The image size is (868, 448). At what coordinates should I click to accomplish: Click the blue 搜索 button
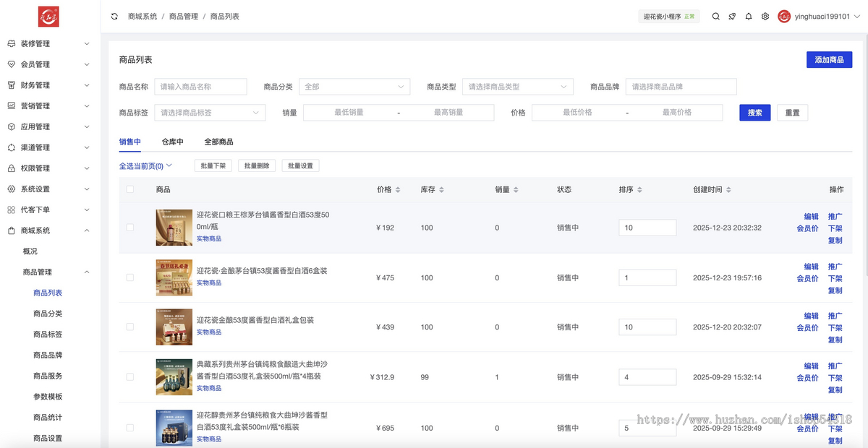point(754,113)
